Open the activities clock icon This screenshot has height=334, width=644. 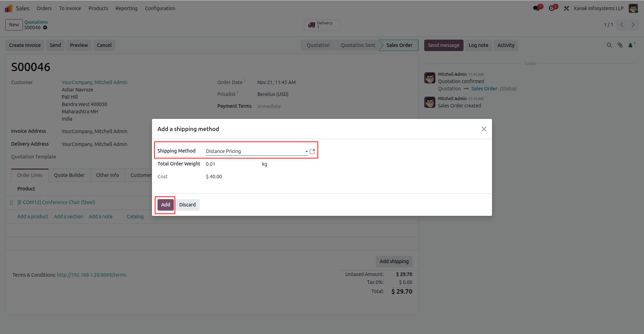pyautogui.click(x=552, y=8)
